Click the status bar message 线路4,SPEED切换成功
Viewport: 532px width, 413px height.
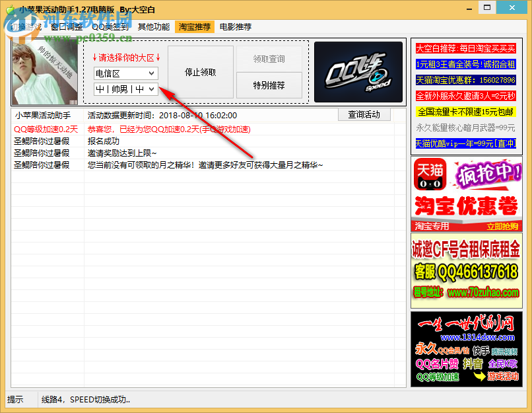(x=86, y=400)
